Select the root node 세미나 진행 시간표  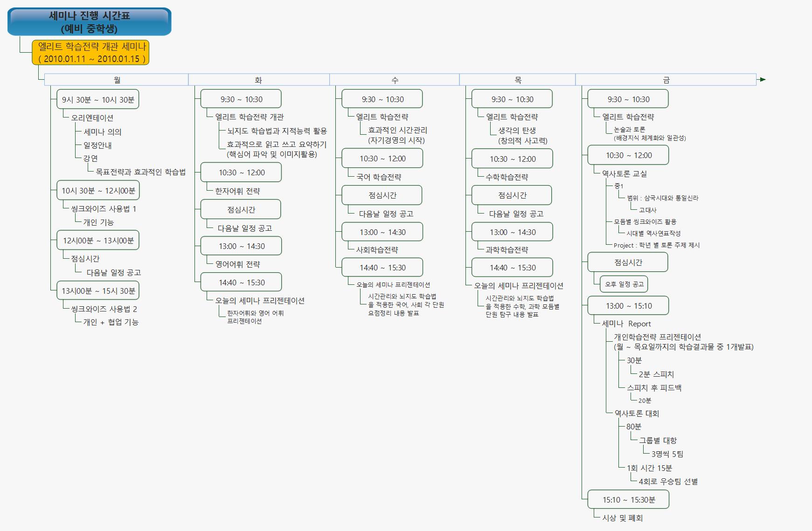(x=90, y=22)
